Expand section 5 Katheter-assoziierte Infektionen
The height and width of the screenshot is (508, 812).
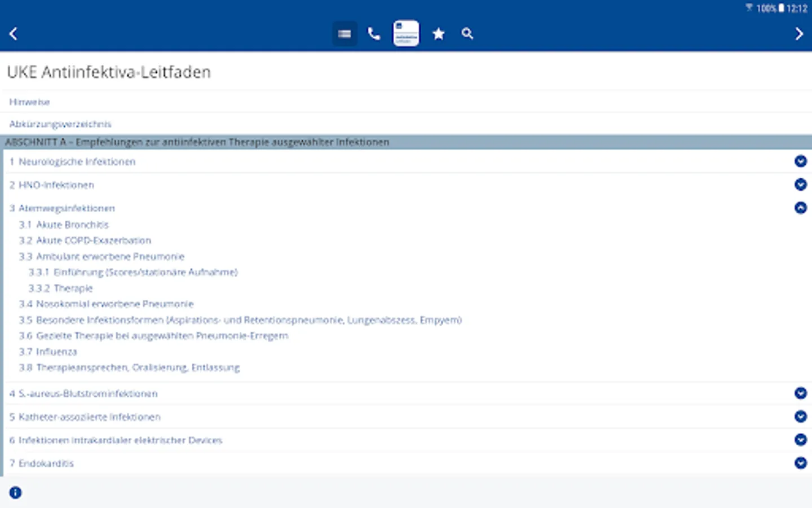800,417
